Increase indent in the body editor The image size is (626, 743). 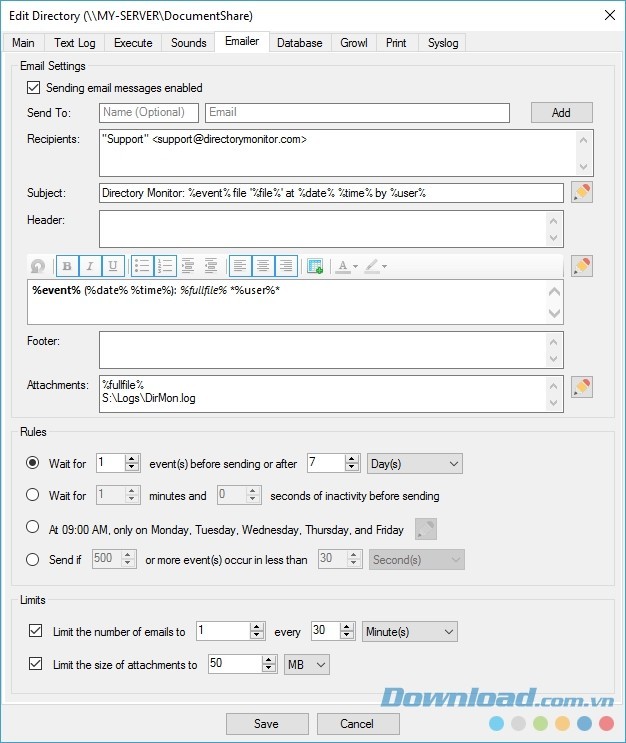coord(188,266)
